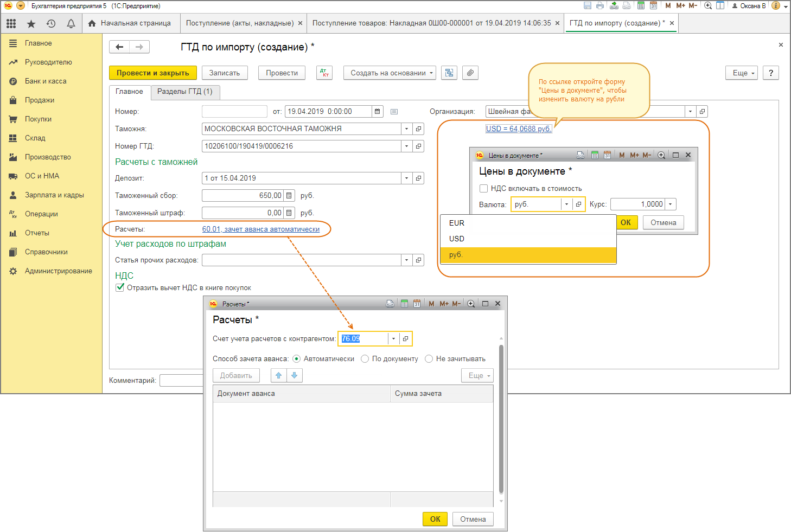This screenshot has width=791, height=532.
Task: Open calendar picker next to date field
Action: [x=377, y=111]
